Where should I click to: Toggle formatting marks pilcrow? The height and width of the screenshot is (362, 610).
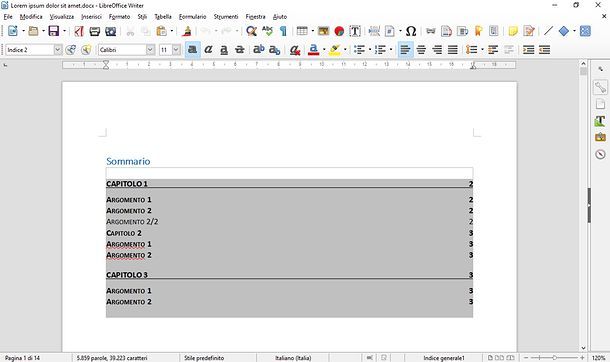tap(283, 31)
